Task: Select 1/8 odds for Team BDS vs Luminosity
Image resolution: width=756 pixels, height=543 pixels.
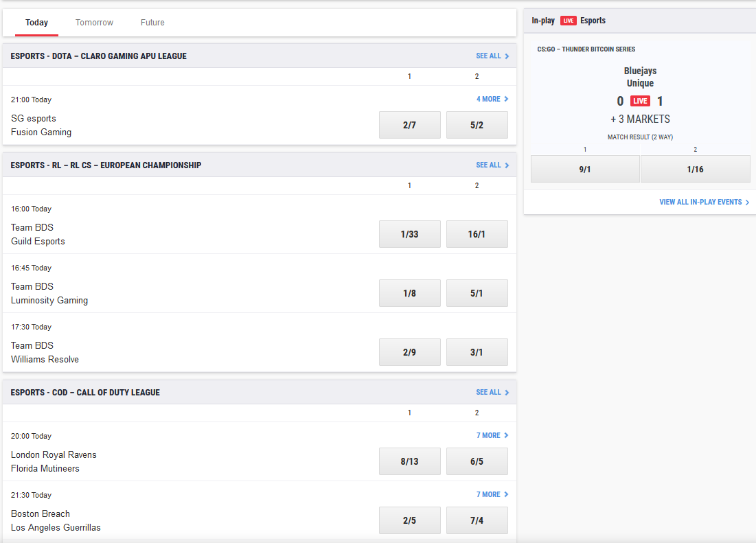Action: (x=409, y=293)
